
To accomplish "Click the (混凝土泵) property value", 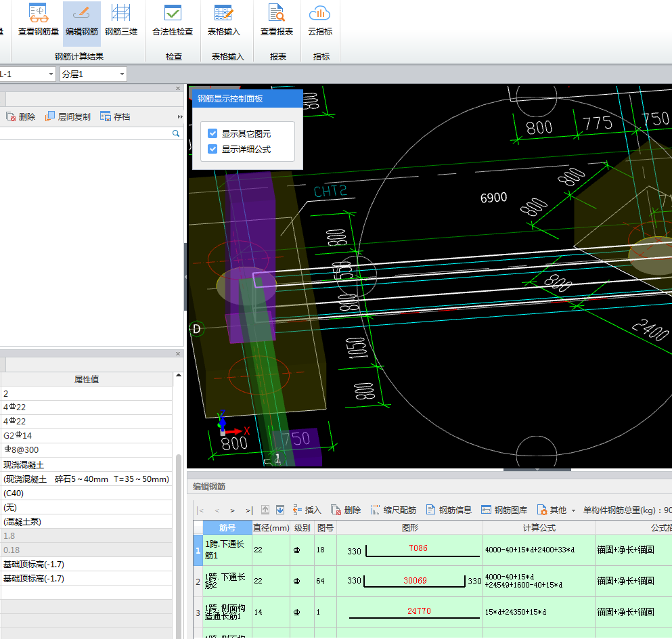I will click(x=87, y=522).
